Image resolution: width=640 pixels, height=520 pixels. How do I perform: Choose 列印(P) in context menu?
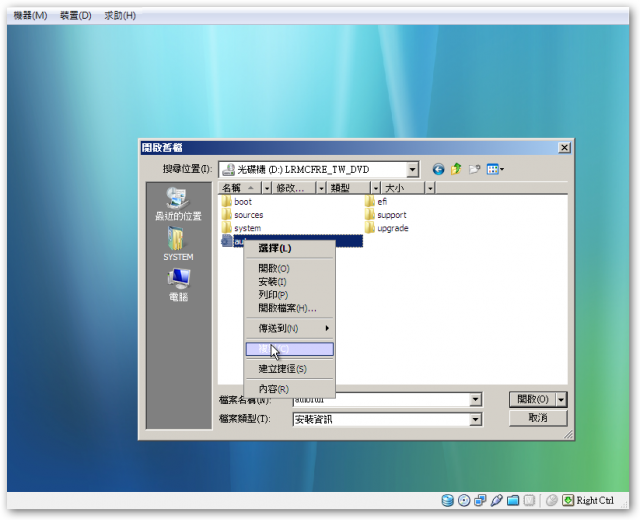[289, 295]
